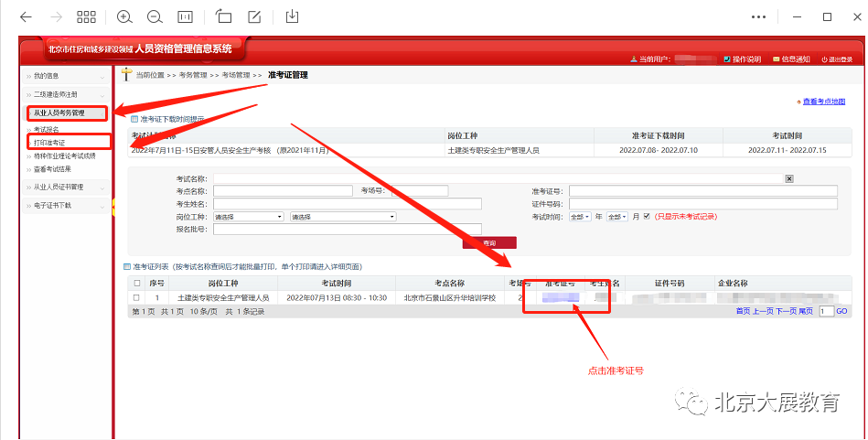Open the first 岗位工种 dropdown
The height and width of the screenshot is (440, 868).
(x=249, y=217)
